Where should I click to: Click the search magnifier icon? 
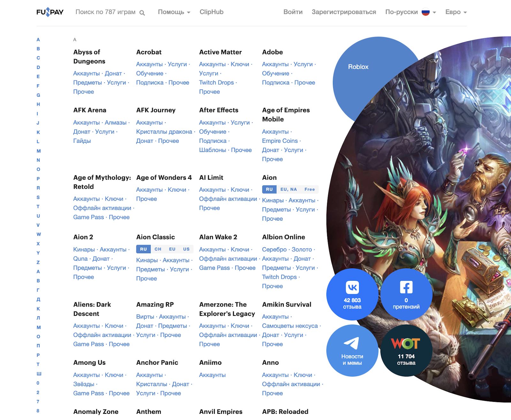pos(142,13)
